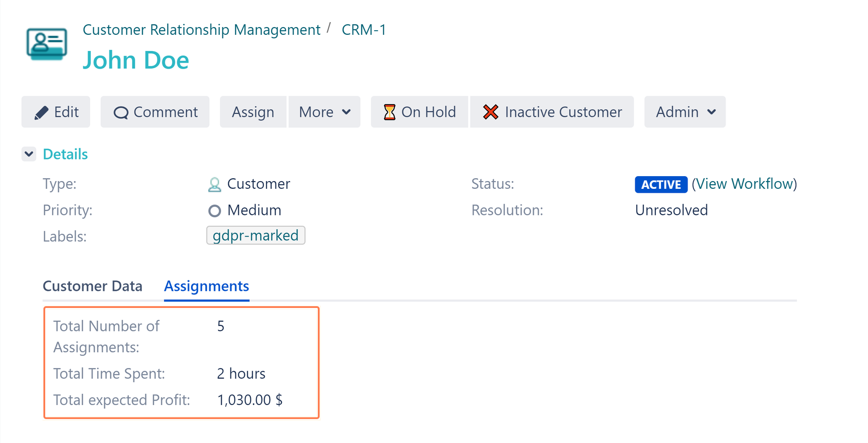This screenshot has width=868, height=443.
Task: Click the ACTIVE status badge
Action: point(660,184)
